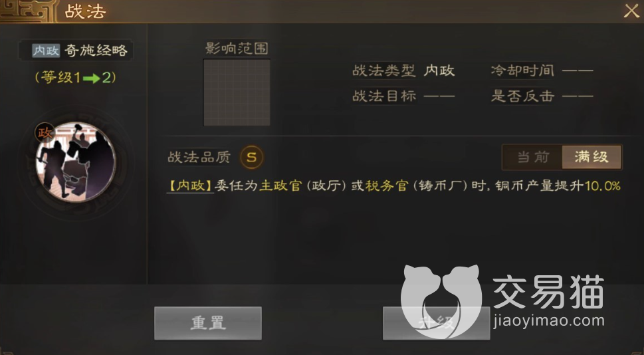Screen dimensions: 644x355
Task: Click the 内政 tag beside 奇施经略
Action: (47, 51)
